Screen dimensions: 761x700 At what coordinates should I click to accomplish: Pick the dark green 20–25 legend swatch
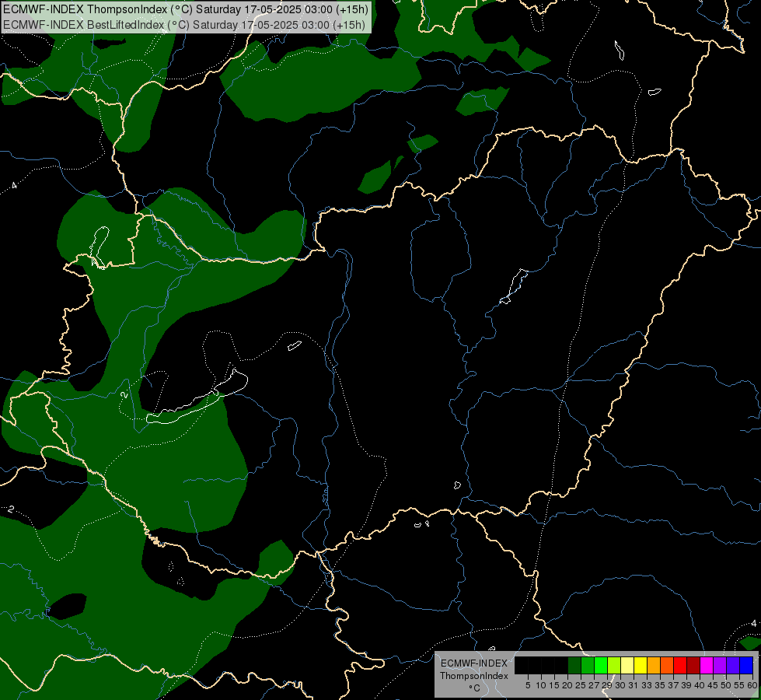(574, 665)
